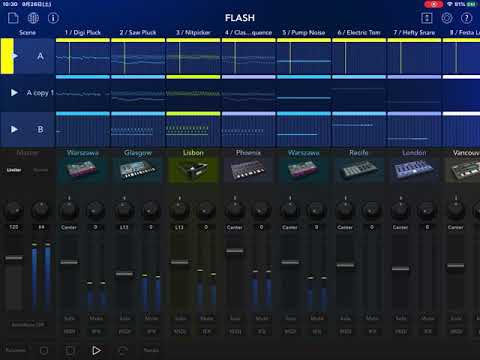Screen dimensions: 480x360
Task: Open MIDI settings for the Glasgow track
Action: [x=125, y=332]
